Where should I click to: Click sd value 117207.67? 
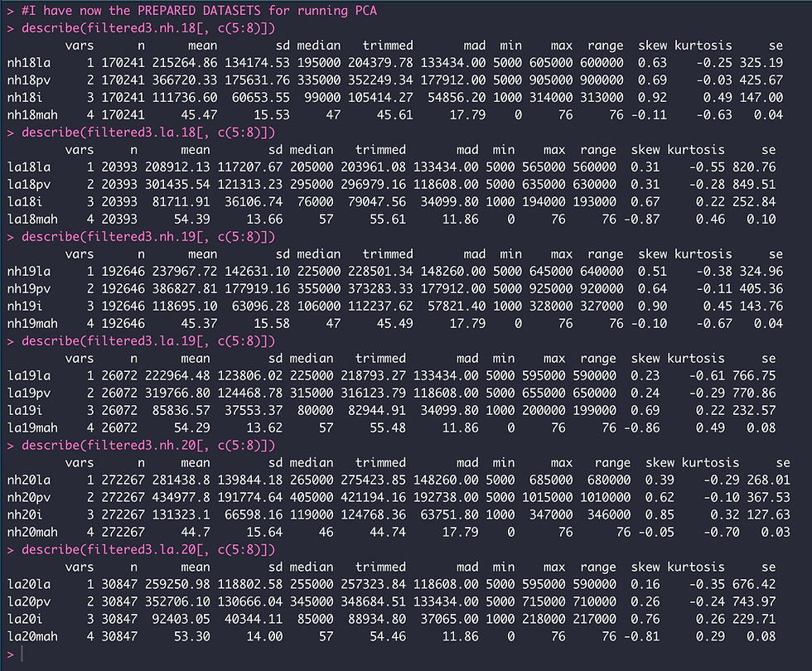250,167
